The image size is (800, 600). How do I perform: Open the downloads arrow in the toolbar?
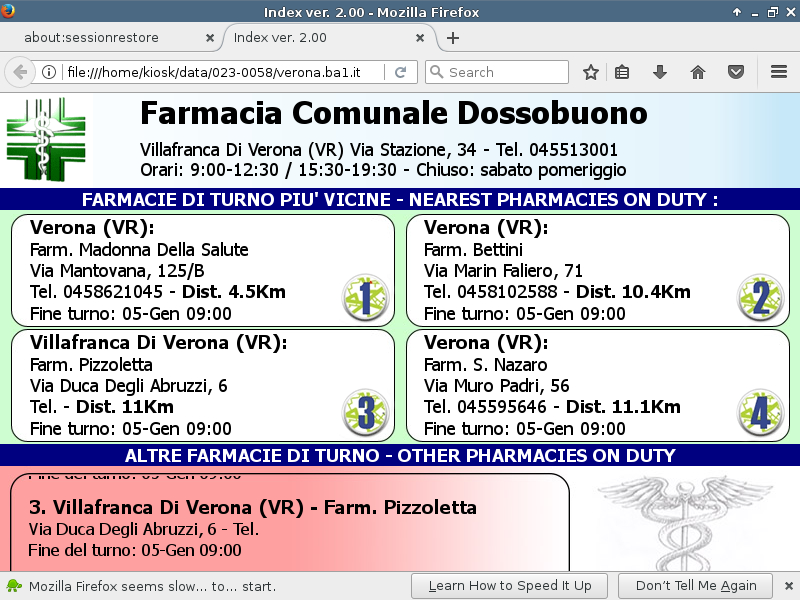660,72
